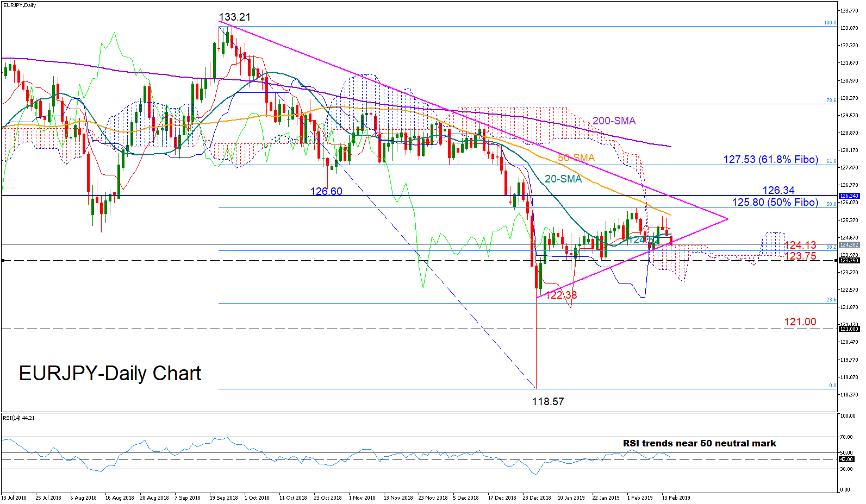Select the 19 Sep 2018 date label
The image size is (866, 504).
(224, 497)
